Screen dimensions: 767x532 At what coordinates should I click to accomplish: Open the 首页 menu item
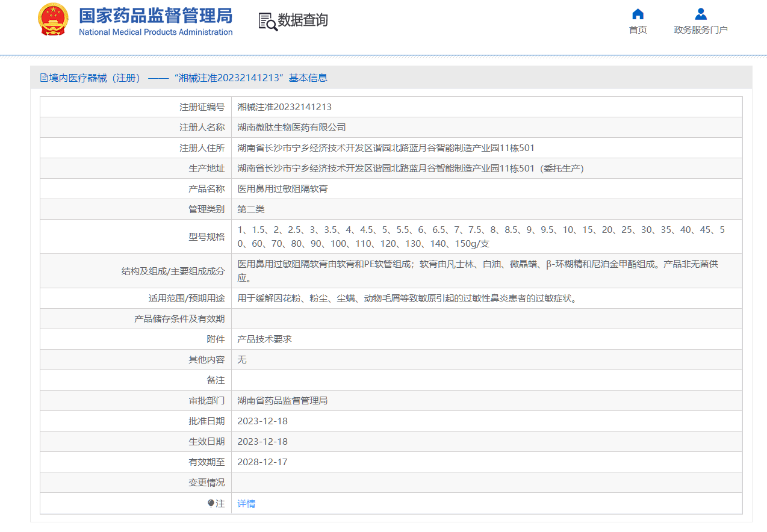638,30
